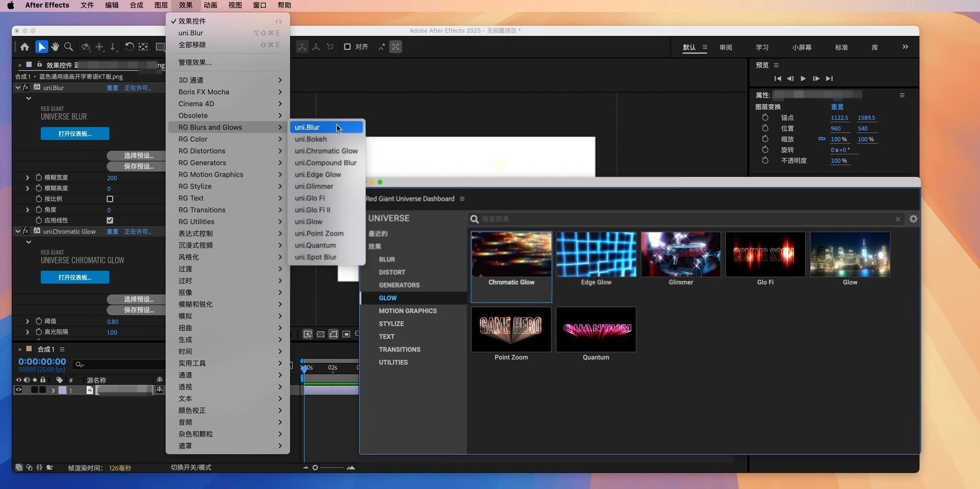Screen dimensions: 980x489
Task: Open the timeline search dropdown
Action: click(79, 364)
